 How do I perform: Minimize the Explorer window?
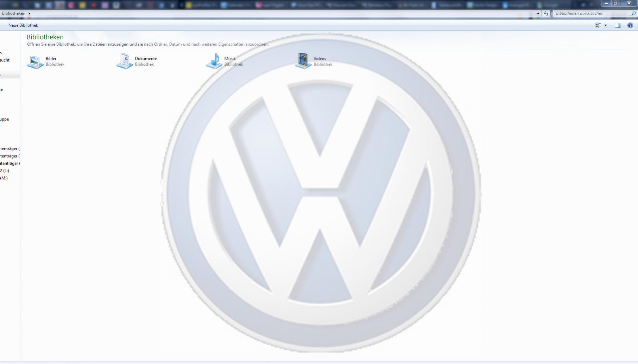tap(606, 3)
